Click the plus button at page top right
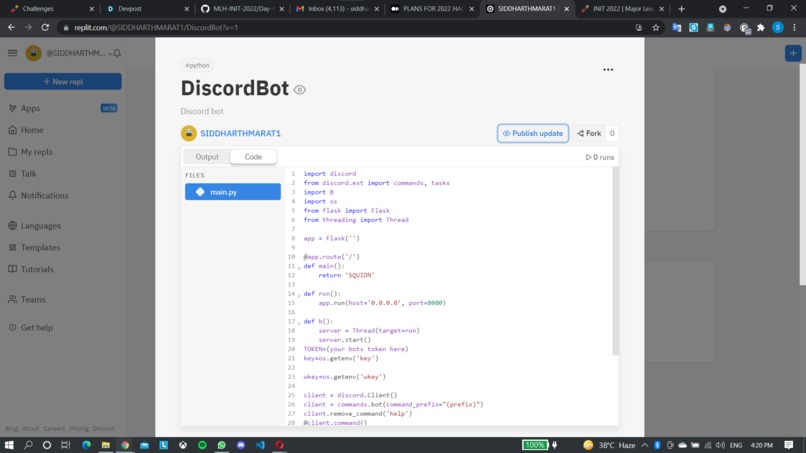The width and height of the screenshot is (806, 453). (793, 53)
